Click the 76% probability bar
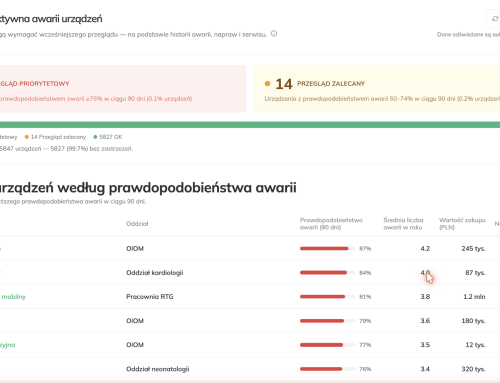The image size is (500, 383). click(327, 369)
